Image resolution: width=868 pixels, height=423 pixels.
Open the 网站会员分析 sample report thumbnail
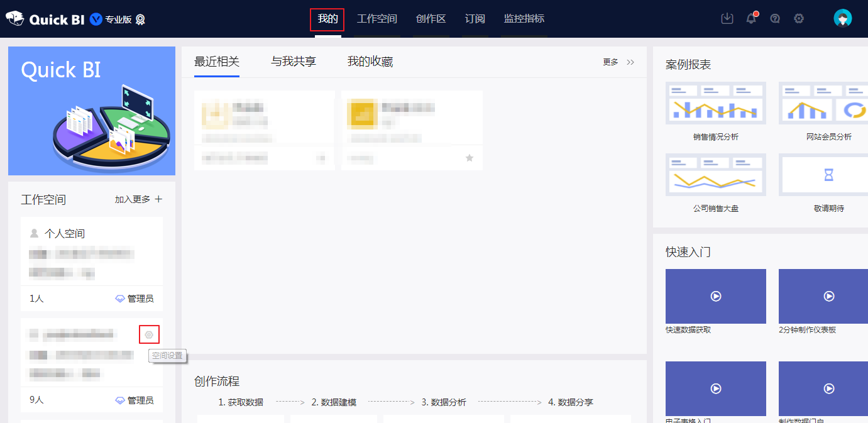point(823,103)
